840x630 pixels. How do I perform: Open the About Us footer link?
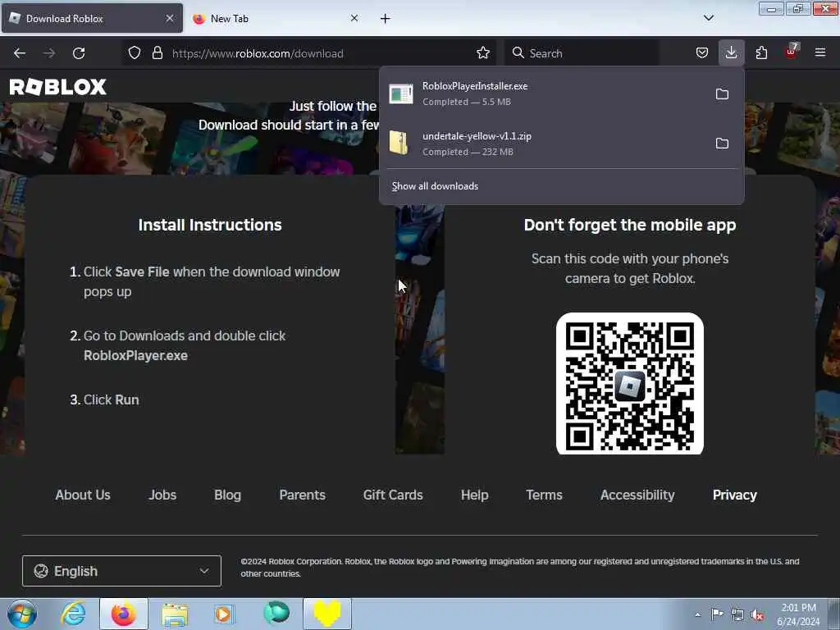(83, 495)
